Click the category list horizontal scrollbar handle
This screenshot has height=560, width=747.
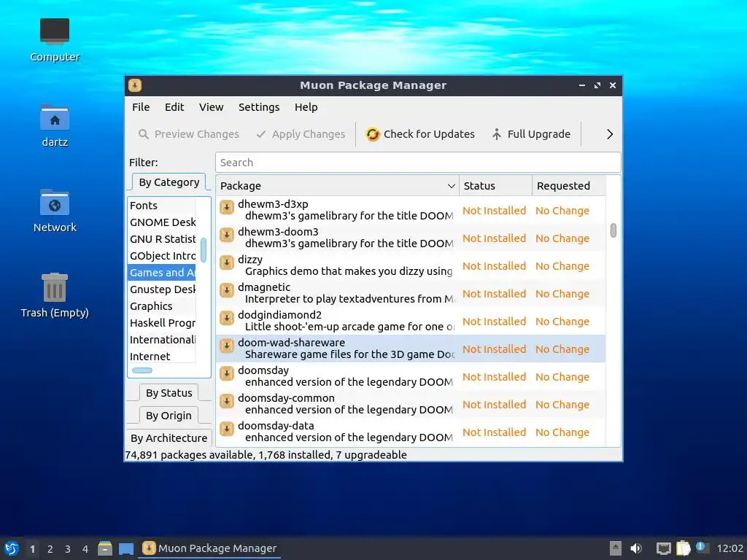(x=142, y=370)
